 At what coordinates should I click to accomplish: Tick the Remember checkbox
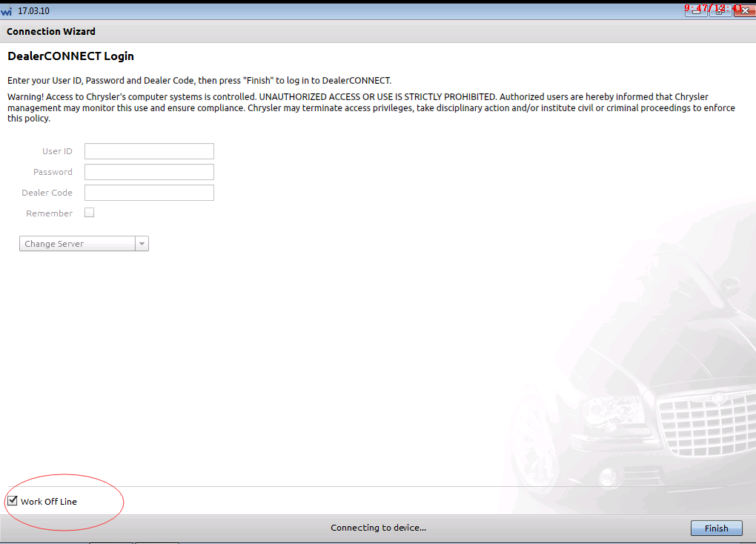pos(89,213)
